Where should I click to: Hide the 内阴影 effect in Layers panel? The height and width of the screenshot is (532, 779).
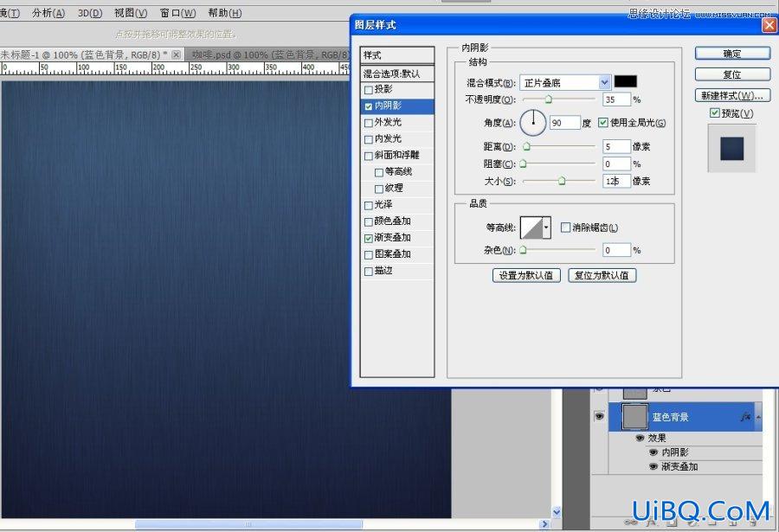pos(653,452)
